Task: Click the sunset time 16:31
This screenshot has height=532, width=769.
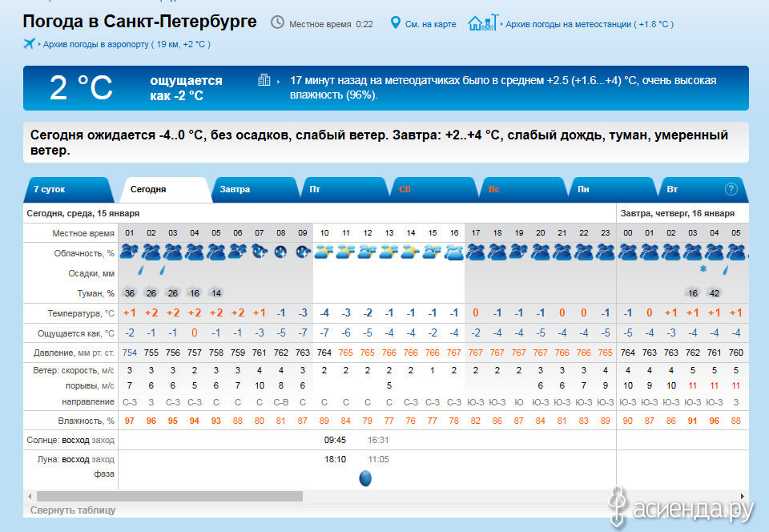Action: point(378,440)
